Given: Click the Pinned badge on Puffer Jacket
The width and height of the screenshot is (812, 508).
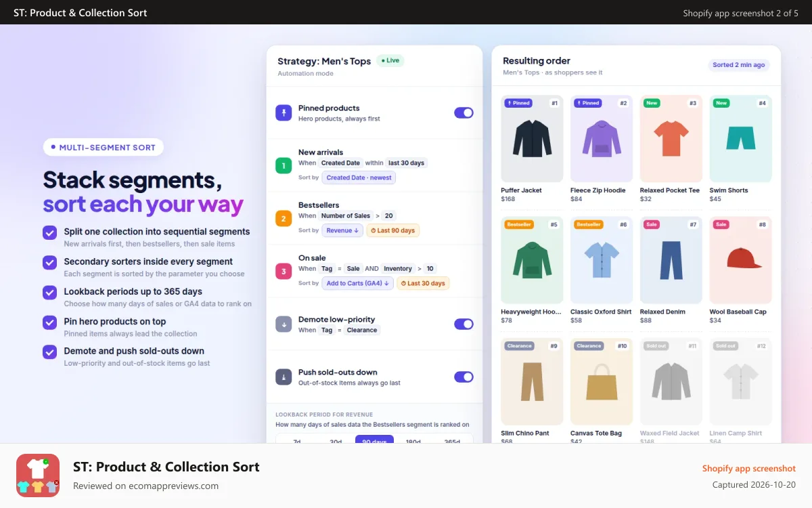Looking at the screenshot, I should (518, 103).
